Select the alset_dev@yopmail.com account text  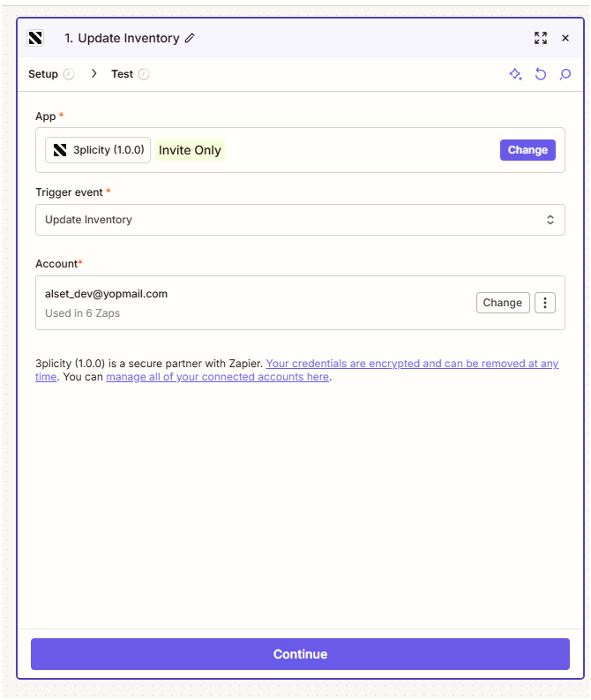[106, 294]
